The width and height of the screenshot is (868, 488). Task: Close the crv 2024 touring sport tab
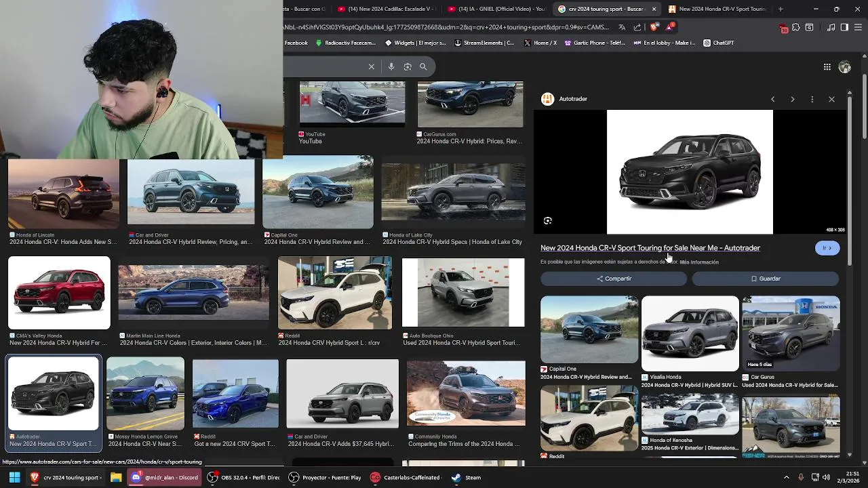654,9
